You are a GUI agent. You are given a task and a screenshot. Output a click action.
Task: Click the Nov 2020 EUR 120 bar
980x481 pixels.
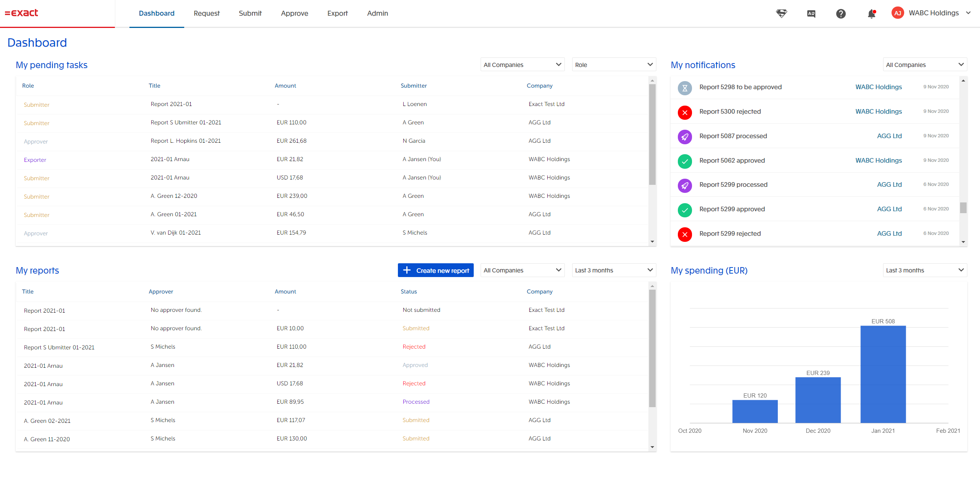tap(755, 411)
